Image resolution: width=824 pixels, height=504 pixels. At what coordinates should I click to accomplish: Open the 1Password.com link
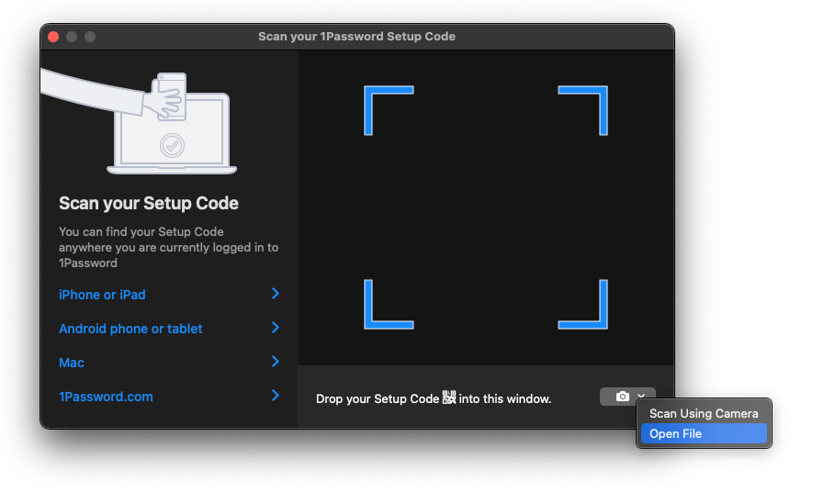coord(106,397)
